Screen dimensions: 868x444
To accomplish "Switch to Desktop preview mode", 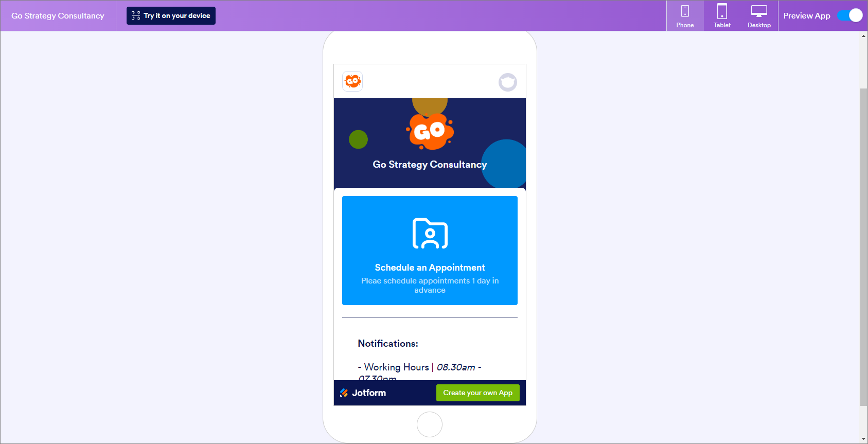I will pos(759,16).
